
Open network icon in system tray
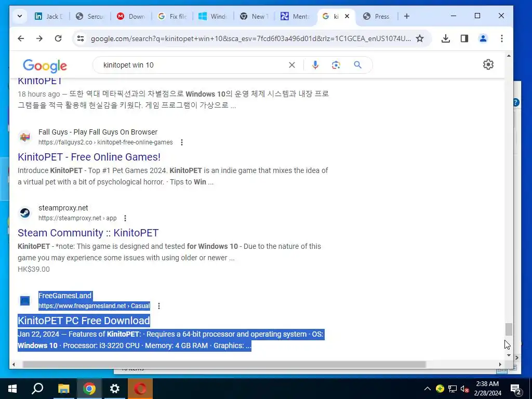point(453,389)
